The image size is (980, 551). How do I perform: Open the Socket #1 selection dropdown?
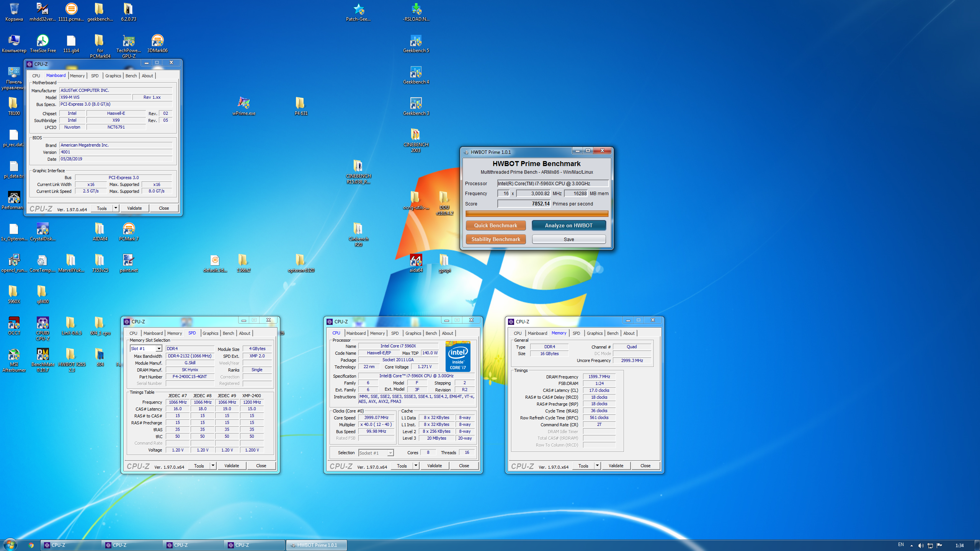376,453
